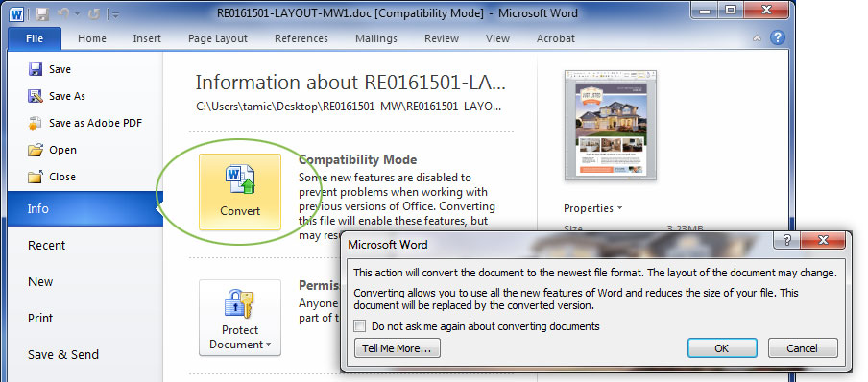
Task: Open the File tab
Action: [x=35, y=38]
